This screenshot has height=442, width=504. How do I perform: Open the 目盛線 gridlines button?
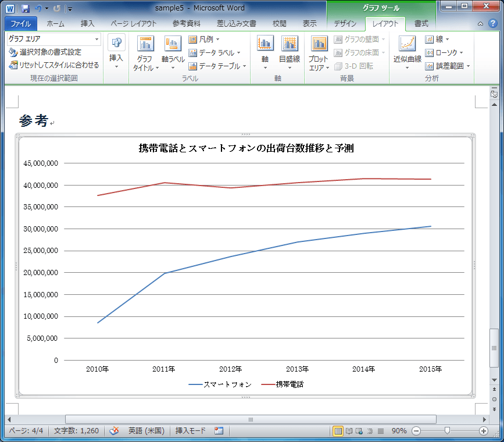[x=289, y=52]
